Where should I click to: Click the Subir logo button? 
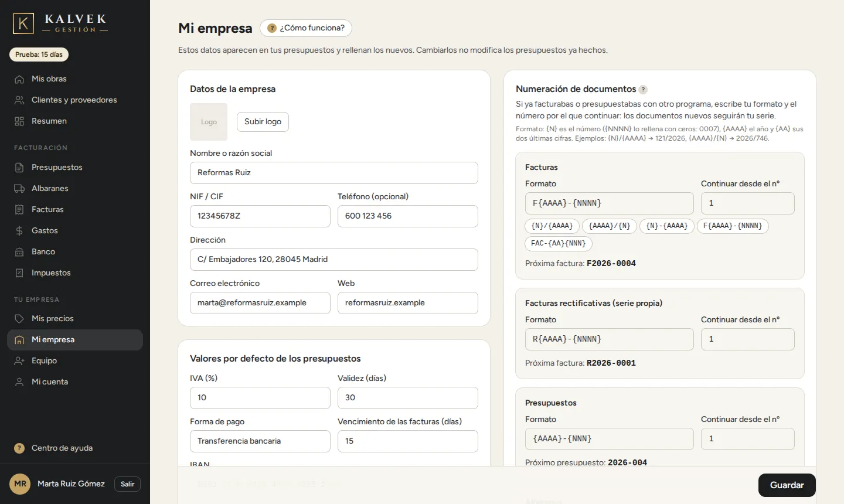coord(263,122)
